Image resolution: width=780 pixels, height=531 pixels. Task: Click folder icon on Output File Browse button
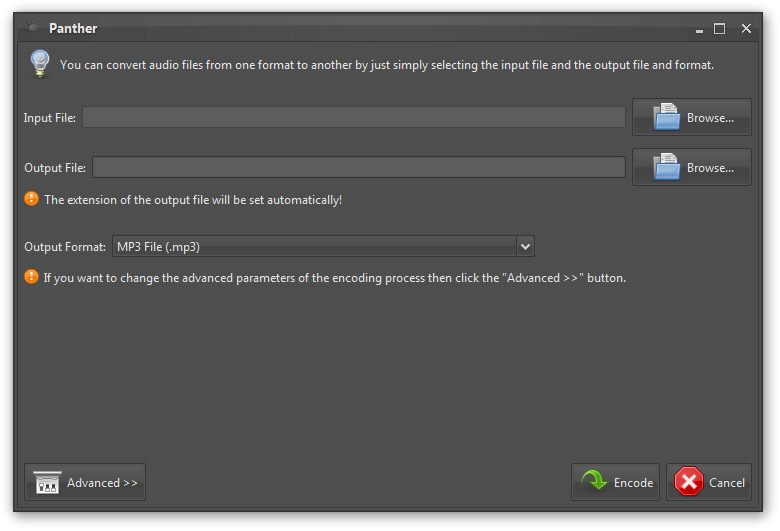tap(667, 167)
